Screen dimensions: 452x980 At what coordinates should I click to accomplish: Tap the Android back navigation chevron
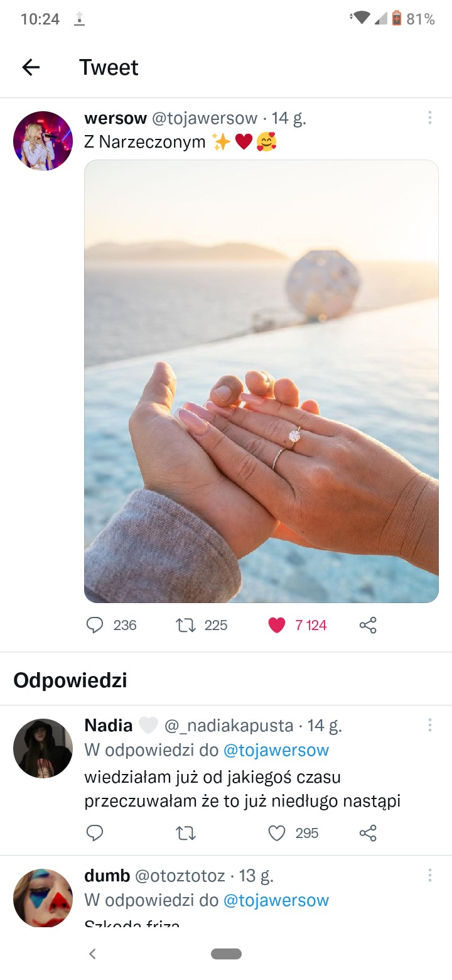click(92, 954)
